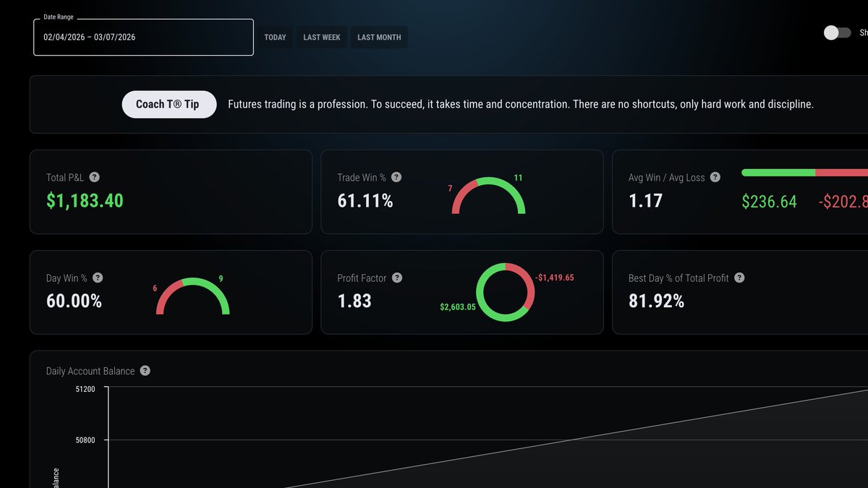Click the Avg Win/Avg Loss progress bar
Viewport: 868px width, 488px height.
point(803,173)
